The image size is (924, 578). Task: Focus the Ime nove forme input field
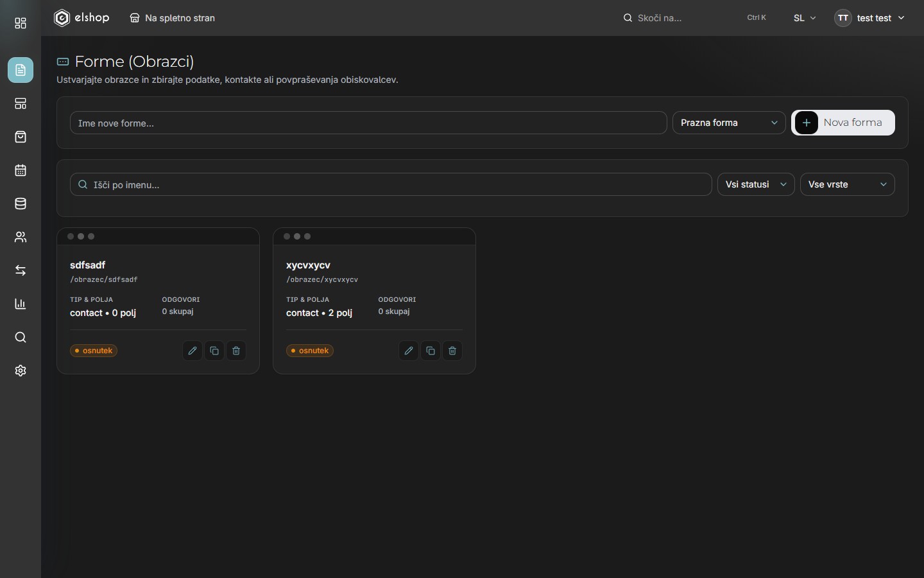tap(368, 123)
